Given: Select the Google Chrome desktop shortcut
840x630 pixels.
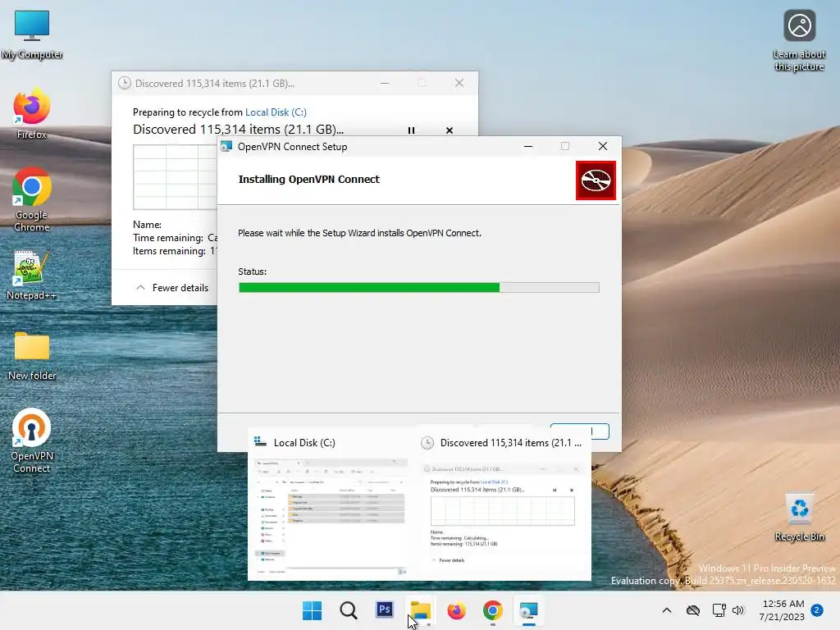Looking at the screenshot, I should click(32, 199).
